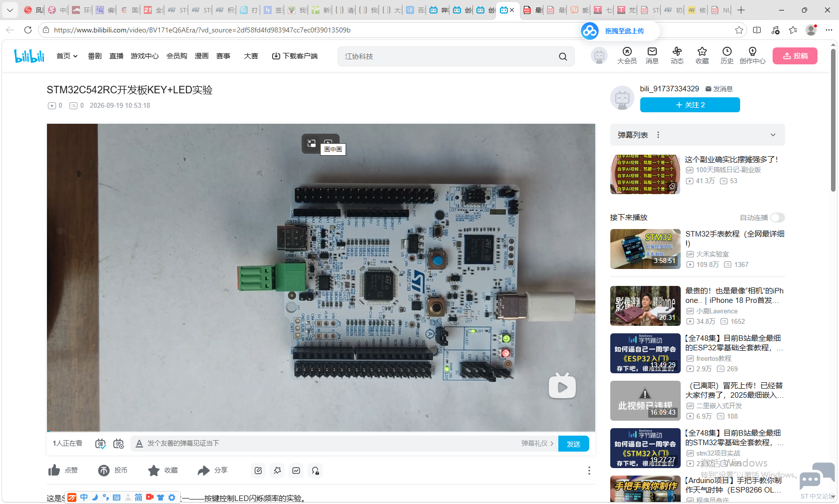Open the 动态 feed icon
This screenshot has height=504, width=839.
[677, 55]
